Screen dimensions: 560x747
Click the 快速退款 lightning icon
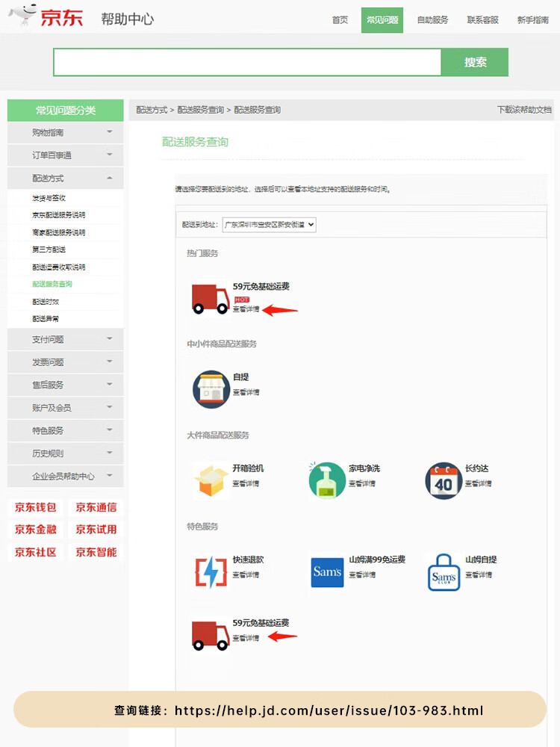tap(211, 571)
